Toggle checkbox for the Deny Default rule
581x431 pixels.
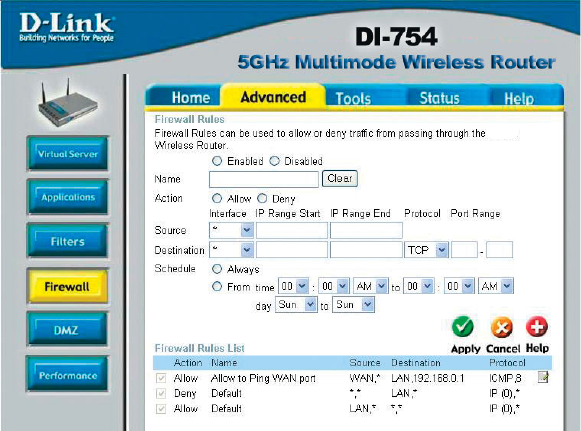(161, 393)
